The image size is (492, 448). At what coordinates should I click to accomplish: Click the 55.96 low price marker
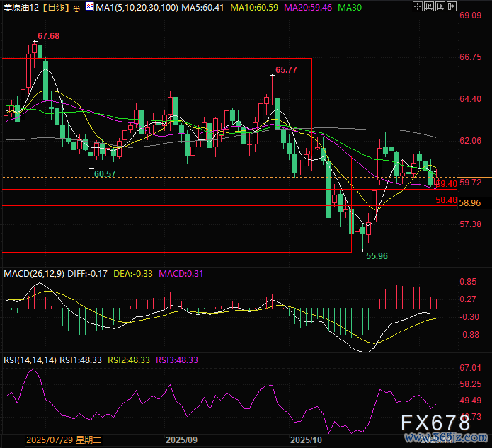(x=376, y=255)
